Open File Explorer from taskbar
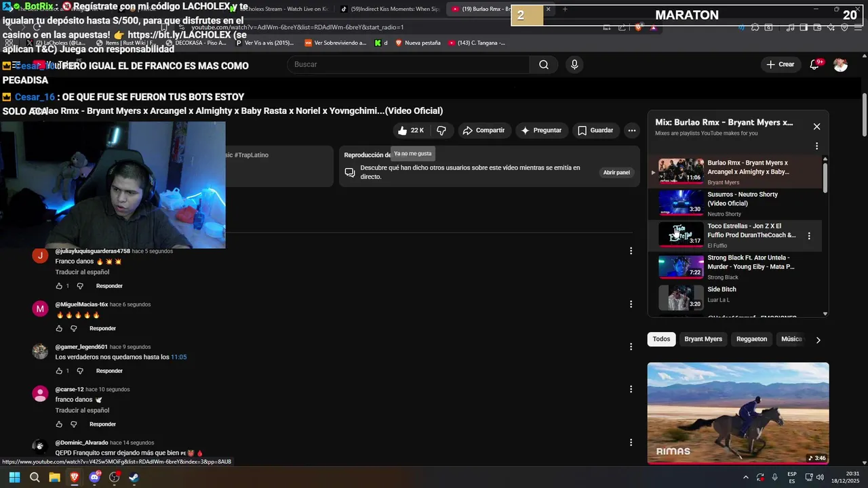This screenshot has width=868, height=488. (54, 477)
